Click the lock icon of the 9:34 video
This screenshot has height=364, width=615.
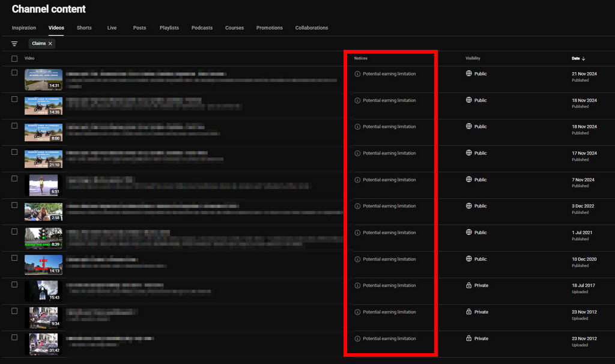pyautogui.click(x=468, y=312)
